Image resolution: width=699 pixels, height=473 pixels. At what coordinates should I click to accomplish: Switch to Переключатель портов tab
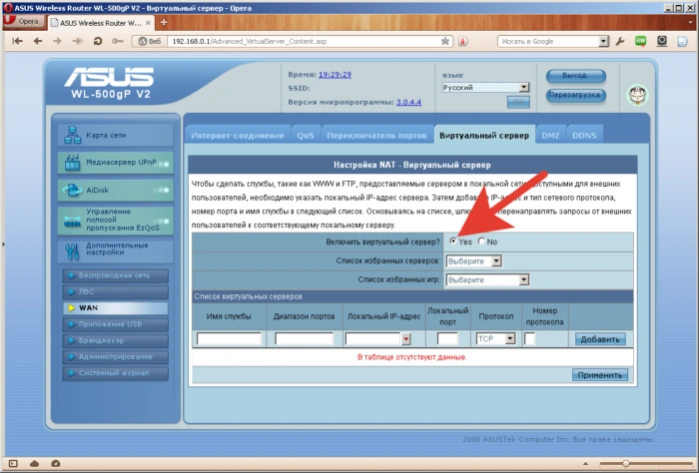pyautogui.click(x=377, y=136)
